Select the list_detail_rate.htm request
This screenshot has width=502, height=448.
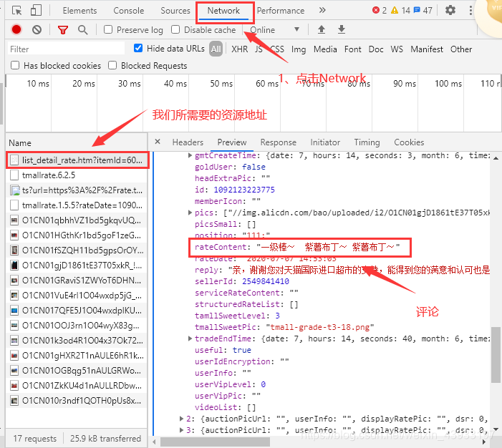coord(77,160)
